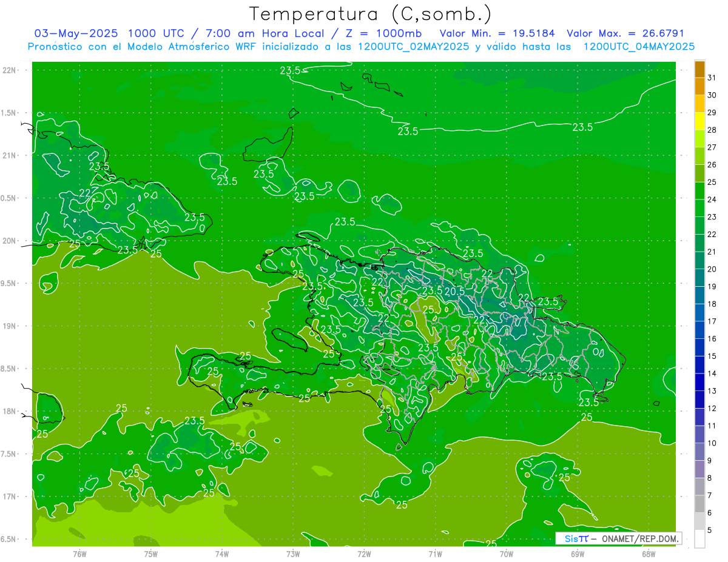Screen dimensions: 728x562
Task: Click the "75W" longitude axis label
Action: click(151, 554)
